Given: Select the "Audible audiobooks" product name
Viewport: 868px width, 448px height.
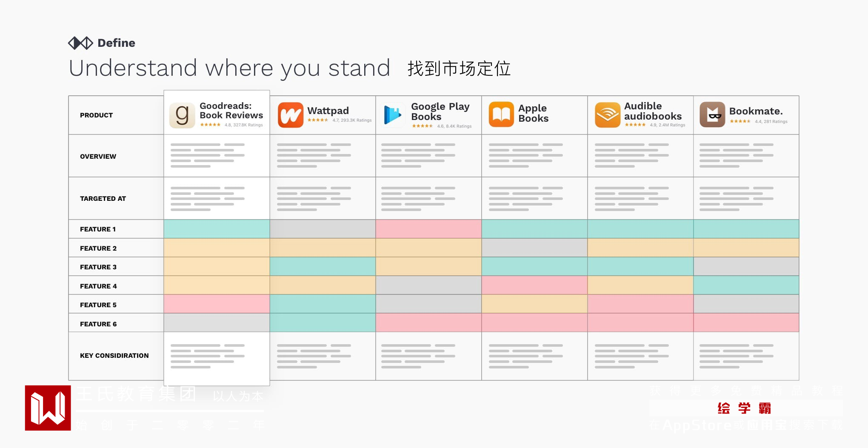Looking at the screenshot, I should [653, 111].
